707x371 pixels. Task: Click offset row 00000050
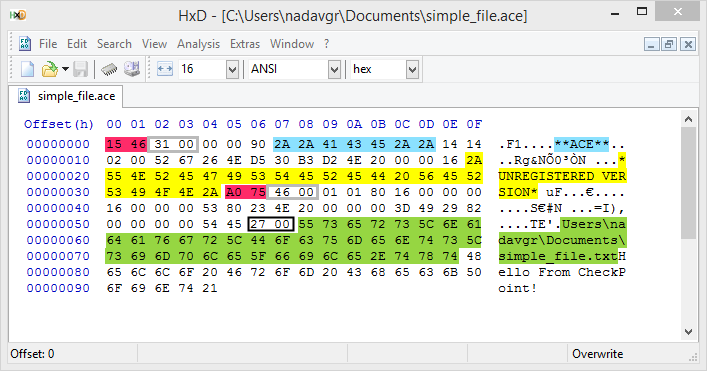click(58, 224)
